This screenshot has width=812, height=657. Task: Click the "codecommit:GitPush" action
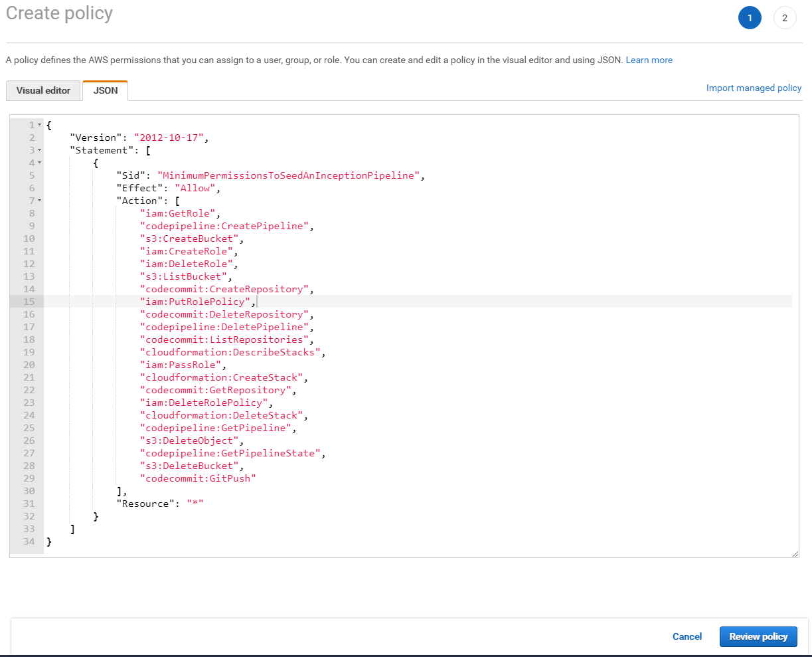(x=198, y=478)
